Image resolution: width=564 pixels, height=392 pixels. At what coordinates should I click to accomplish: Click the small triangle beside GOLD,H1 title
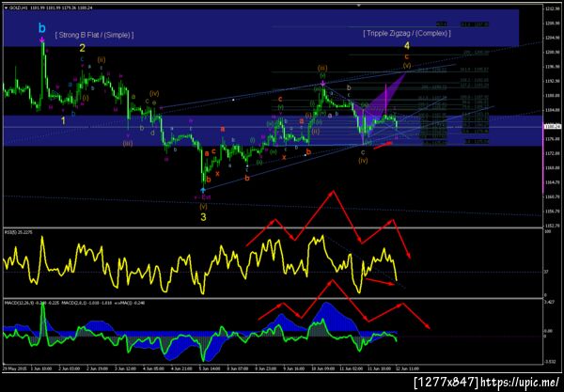[6, 8]
